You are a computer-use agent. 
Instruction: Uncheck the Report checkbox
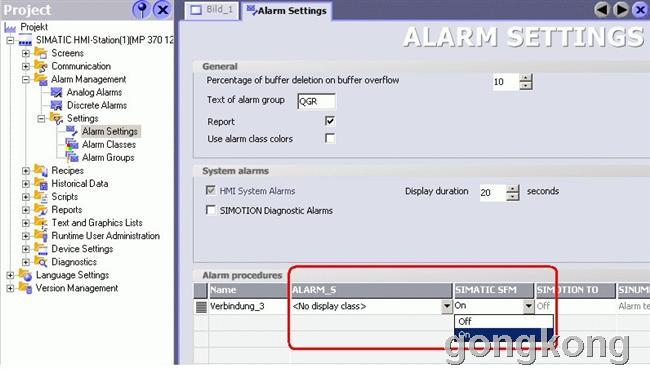pyautogui.click(x=330, y=121)
